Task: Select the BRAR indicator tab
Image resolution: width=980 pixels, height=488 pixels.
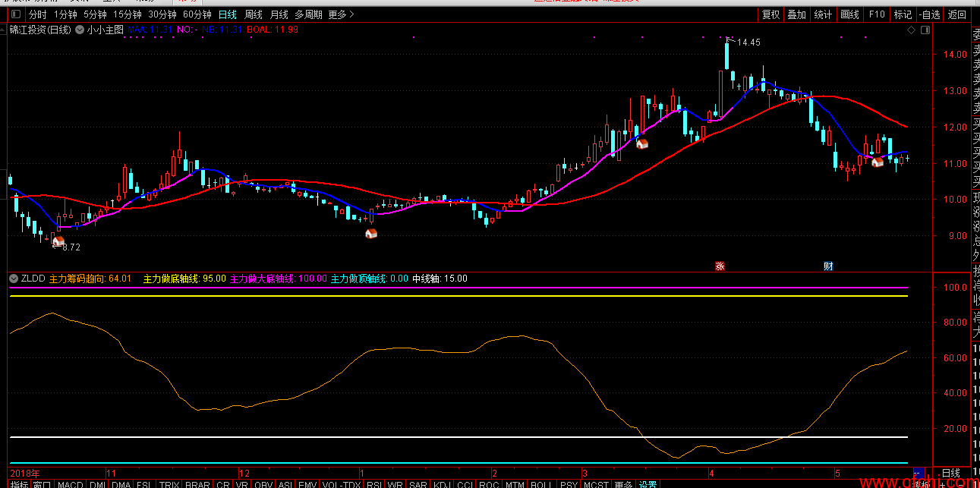Action: coord(197,484)
